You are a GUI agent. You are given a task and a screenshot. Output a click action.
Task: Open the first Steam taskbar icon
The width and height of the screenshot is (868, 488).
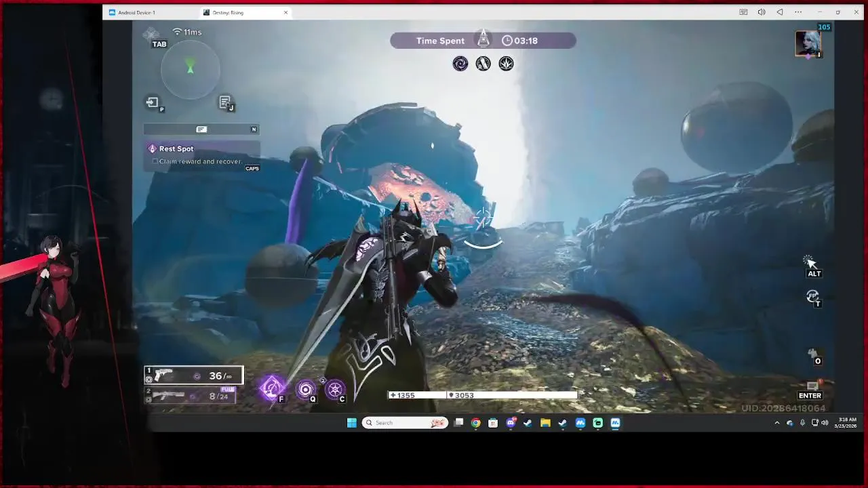click(528, 423)
